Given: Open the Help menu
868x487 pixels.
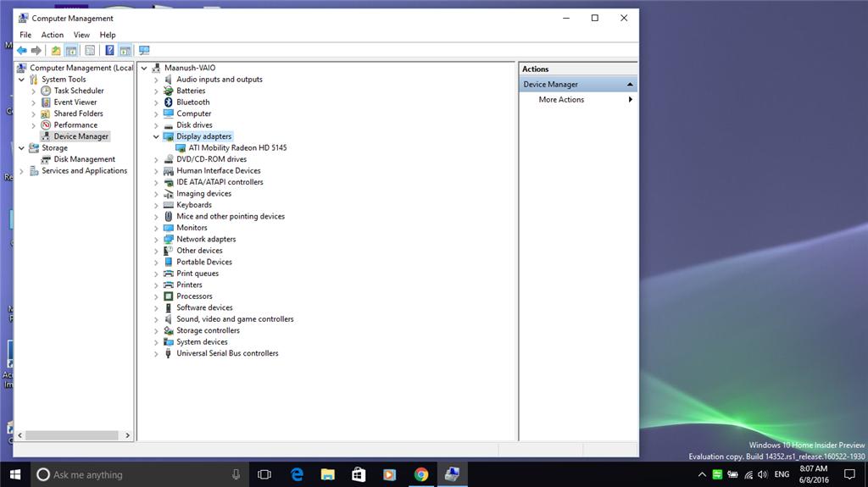Looking at the screenshot, I should [108, 35].
